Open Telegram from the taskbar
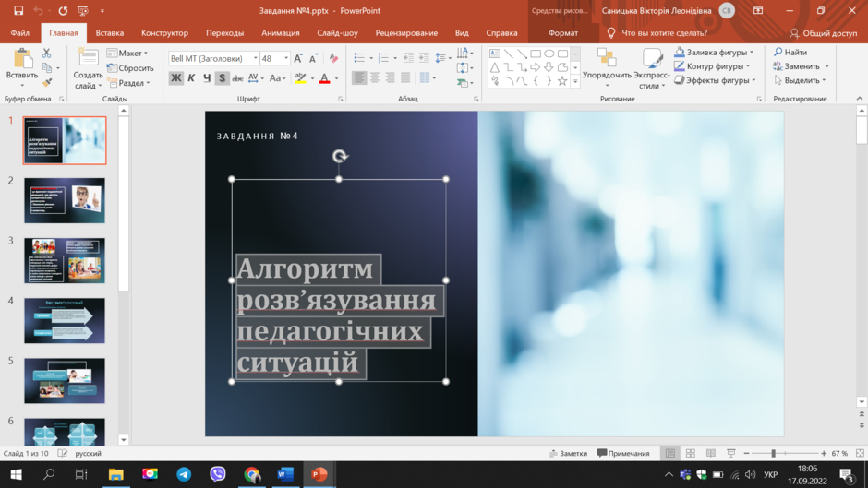 click(x=184, y=474)
